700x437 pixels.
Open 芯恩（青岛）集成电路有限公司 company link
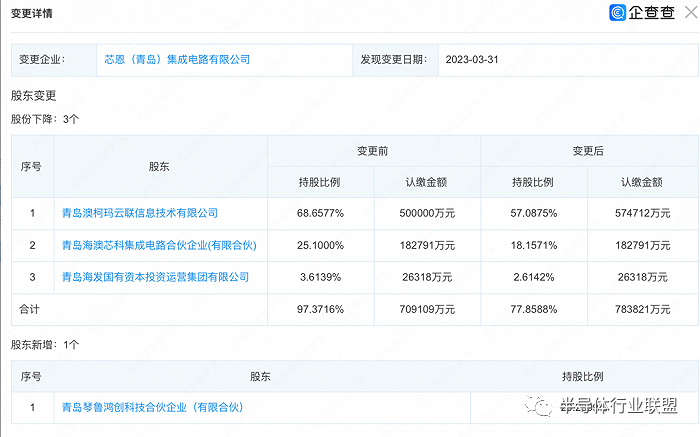pyautogui.click(x=177, y=59)
